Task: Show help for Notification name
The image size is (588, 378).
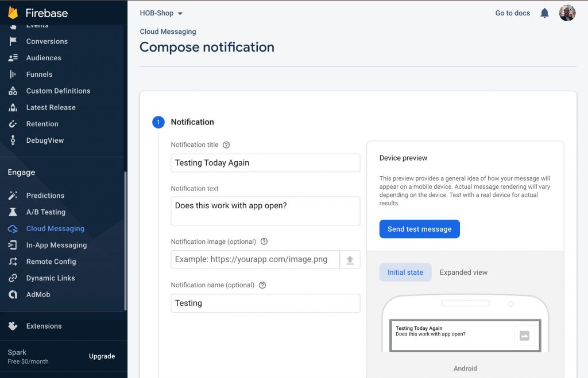Action: [x=262, y=285]
